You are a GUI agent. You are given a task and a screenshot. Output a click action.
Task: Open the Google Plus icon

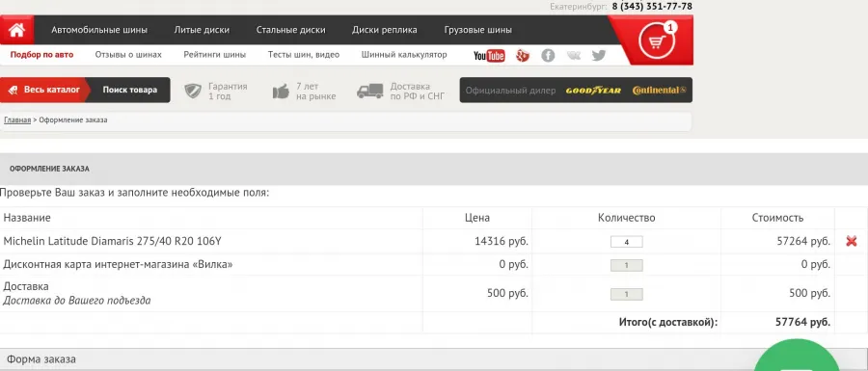coord(523,55)
